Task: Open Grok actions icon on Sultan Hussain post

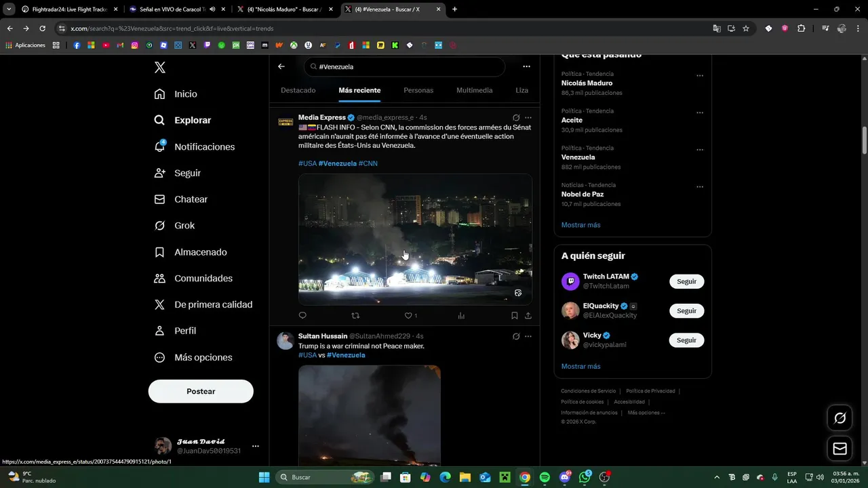Action: pos(516,336)
